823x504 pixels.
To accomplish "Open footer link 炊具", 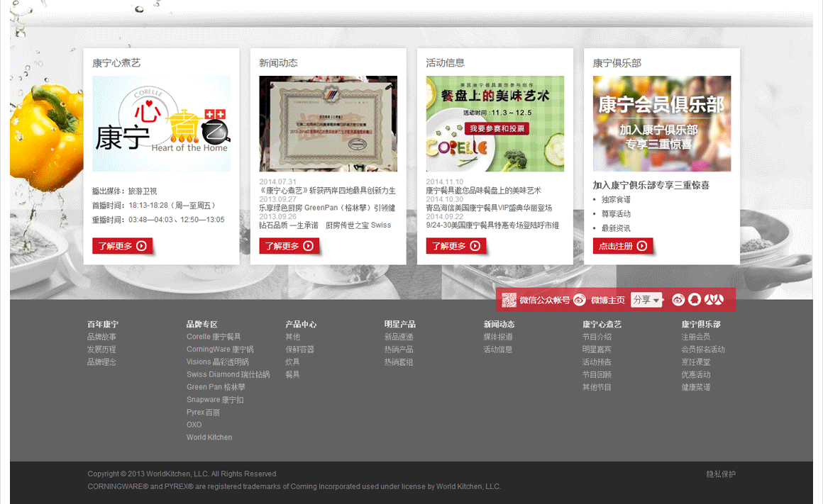I will 293,362.
